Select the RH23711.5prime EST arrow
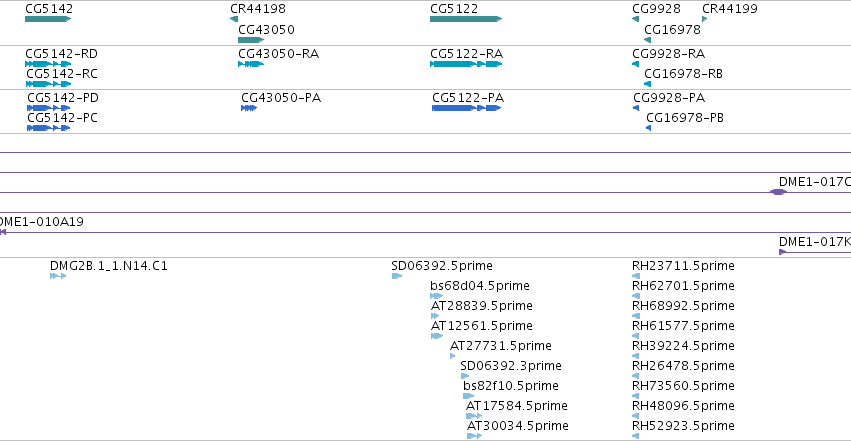Viewport: 851px width, 441px height. [x=636, y=276]
